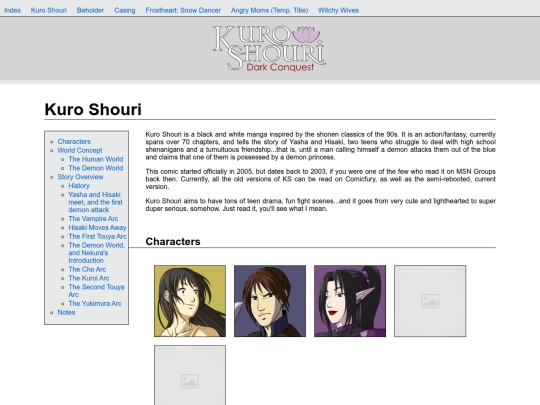The width and height of the screenshot is (540, 405).
Task: Go to Kuro Shouri in top navigation
Action: (49, 10)
